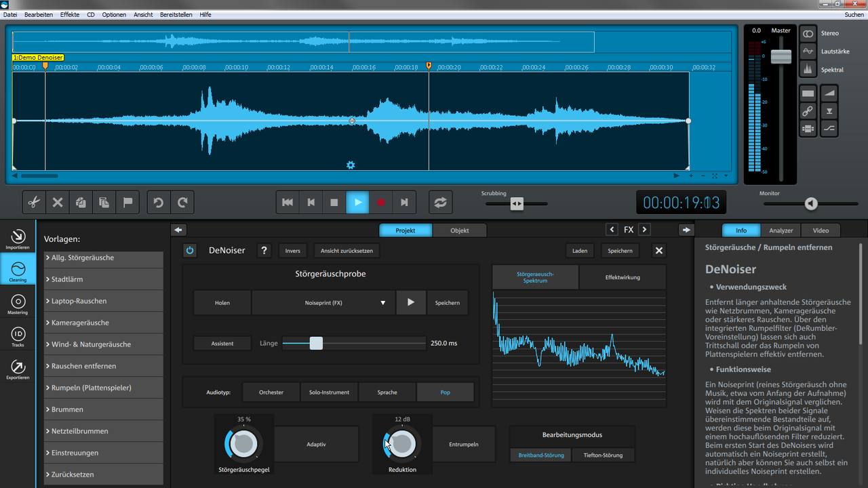Jump to start of track
The height and width of the screenshot is (488, 868).
[288, 202]
